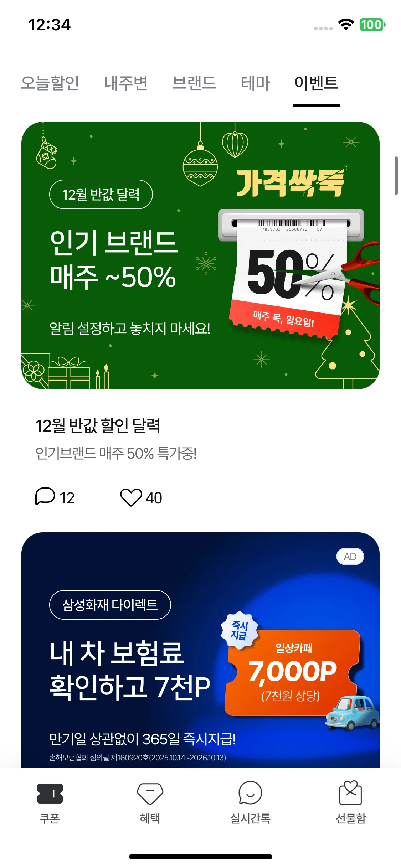401x868 pixels.
Task: Open the green 가격싹둑 50% banner
Action: (x=200, y=255)
